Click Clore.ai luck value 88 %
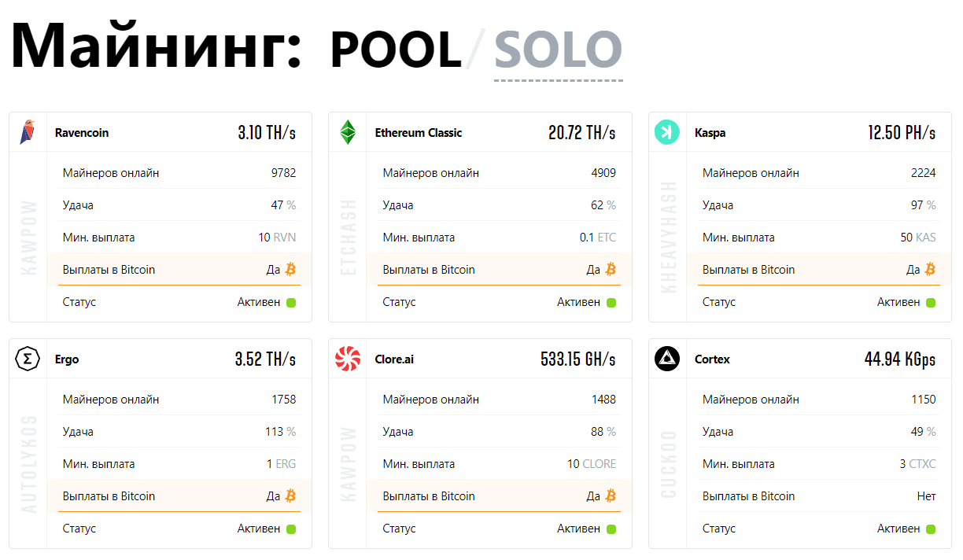Screen dimensions: 963x560 pos(603,432)
